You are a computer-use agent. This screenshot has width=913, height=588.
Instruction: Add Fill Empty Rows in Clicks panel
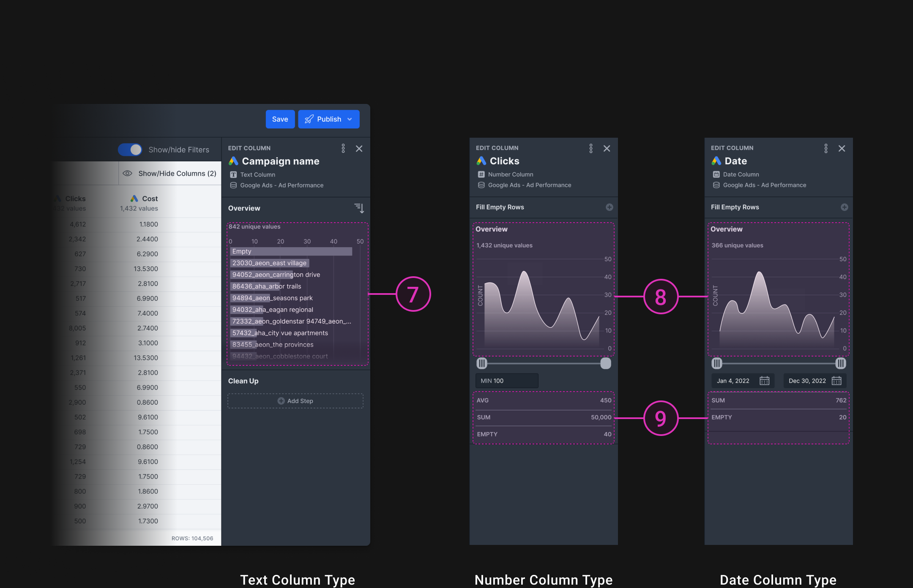pyautogui.click(x=610, y=207)
